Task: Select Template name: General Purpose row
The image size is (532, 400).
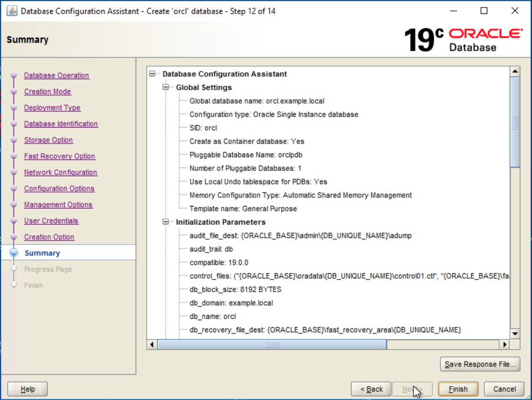Action: point(243,209)
